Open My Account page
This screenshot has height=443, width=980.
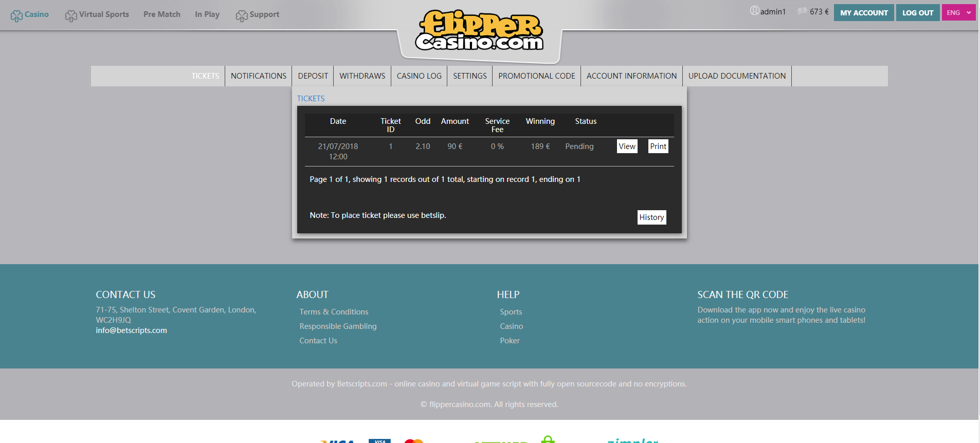[x=863, y=13]
